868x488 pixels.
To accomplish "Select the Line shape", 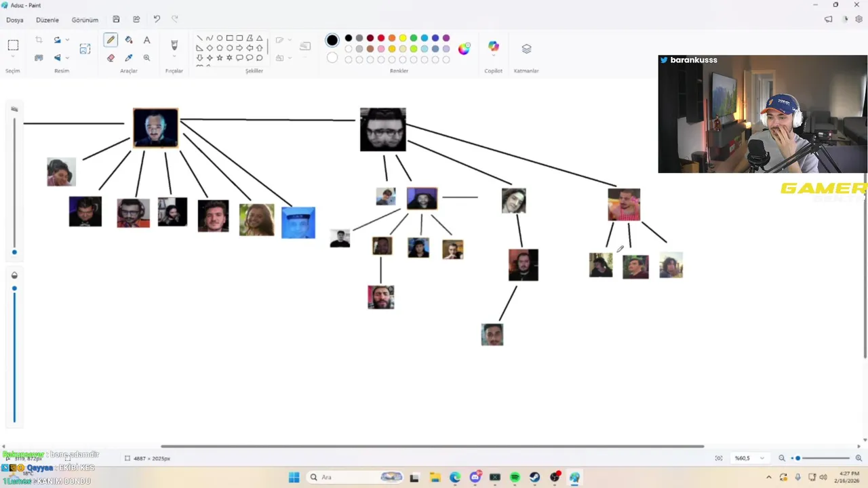I will pyautogui.click(x=199, y=38).
